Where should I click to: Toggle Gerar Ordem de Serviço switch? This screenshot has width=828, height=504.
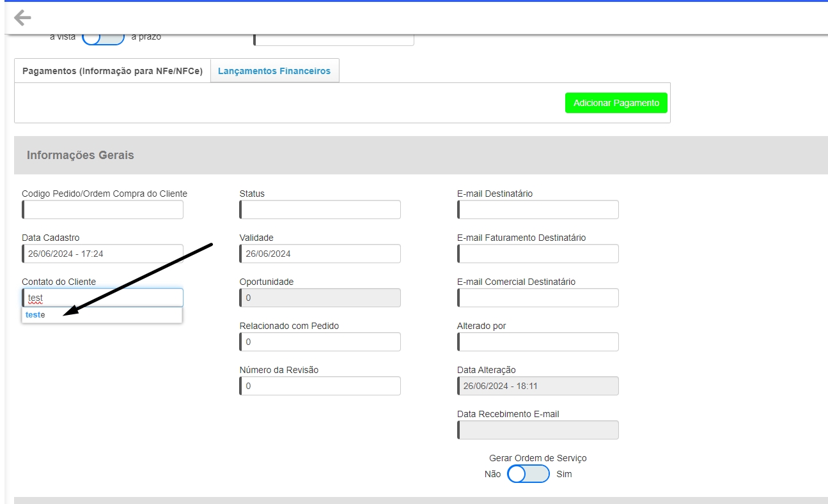[x=528, y=474]
